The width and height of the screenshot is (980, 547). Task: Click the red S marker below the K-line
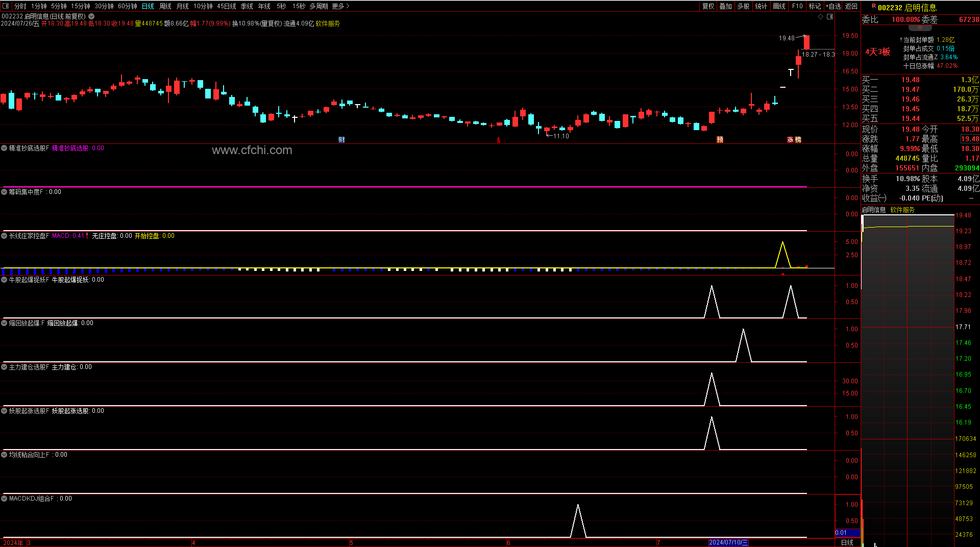499,140
